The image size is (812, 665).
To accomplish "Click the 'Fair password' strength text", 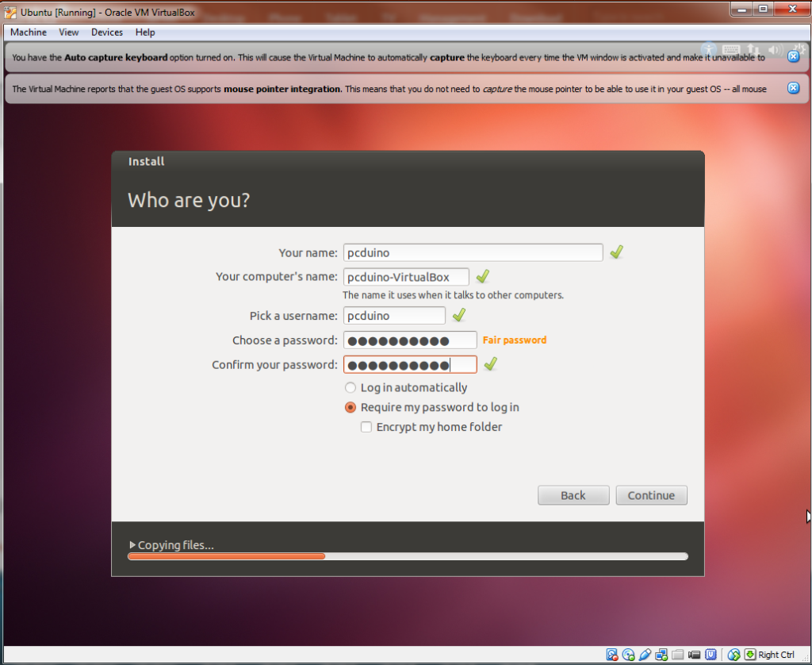I will pyautogui.click(x=514, y=340).
